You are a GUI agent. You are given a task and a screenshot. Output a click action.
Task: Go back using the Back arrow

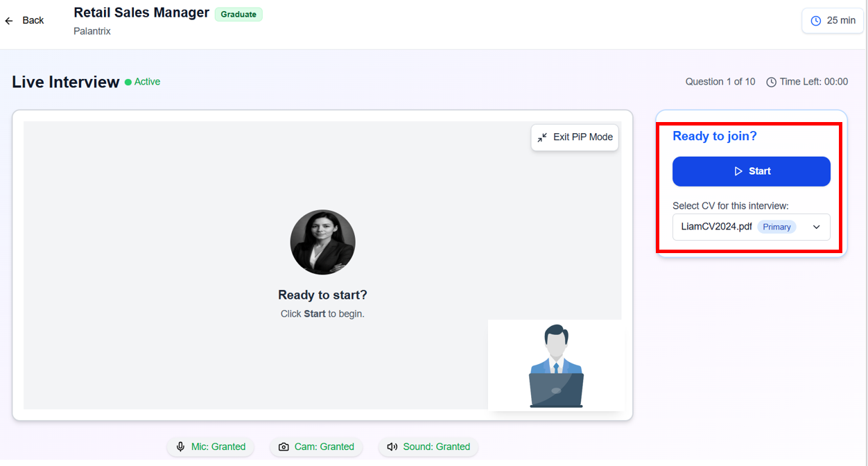pyautogui.click(x=9, y=21)
